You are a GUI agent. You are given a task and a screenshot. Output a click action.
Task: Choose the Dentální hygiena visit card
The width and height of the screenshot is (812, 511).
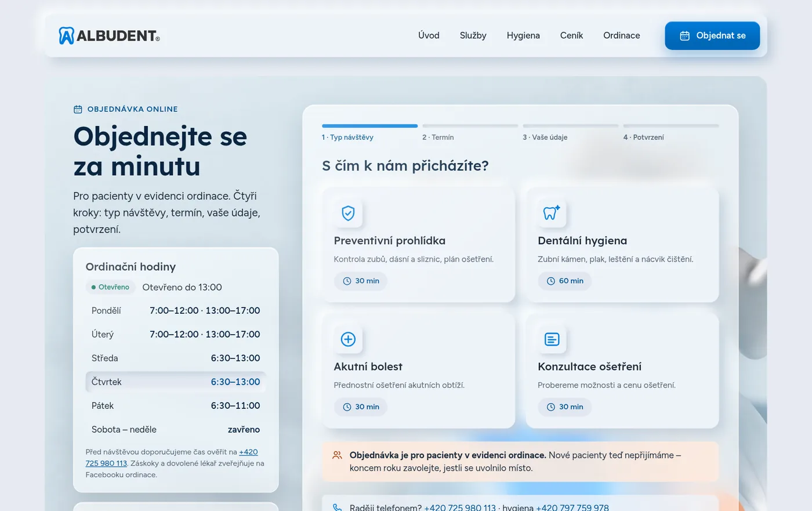click(x=622, y=245)
